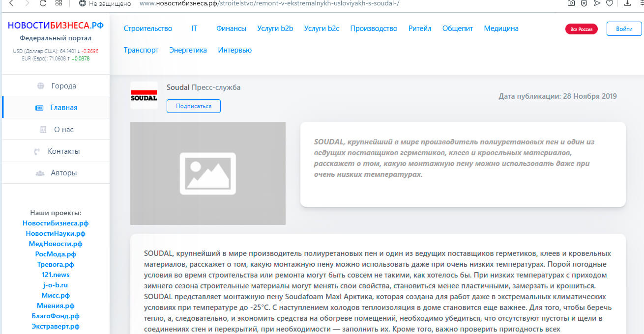
Task: Open the Медицина section
Action: (x=501, y=28)
